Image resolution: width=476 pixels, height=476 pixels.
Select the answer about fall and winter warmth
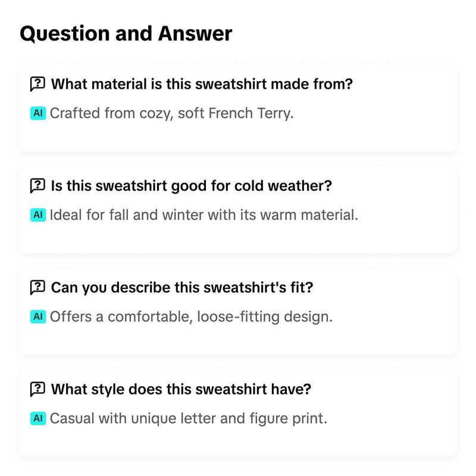point(204,215)
